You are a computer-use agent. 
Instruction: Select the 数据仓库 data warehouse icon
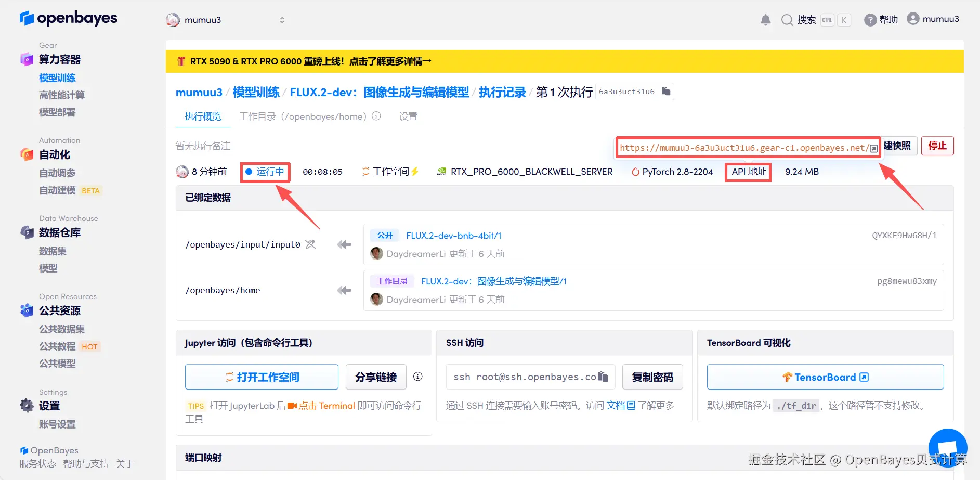[x=27, y=232]
